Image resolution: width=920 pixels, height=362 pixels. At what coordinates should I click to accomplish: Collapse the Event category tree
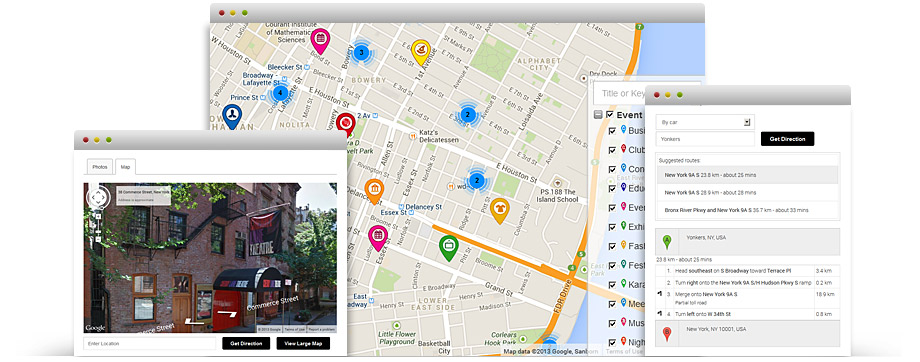(x=598, y=115)
